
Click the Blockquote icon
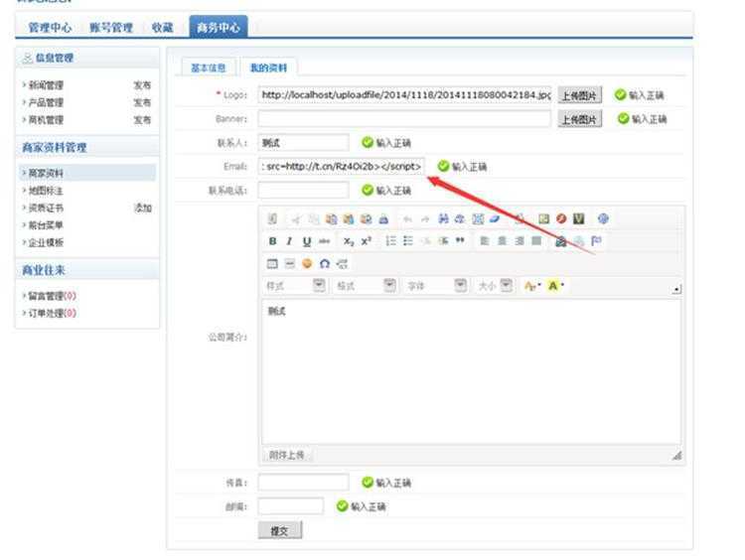pyautogui.click(x=460, y=241)
